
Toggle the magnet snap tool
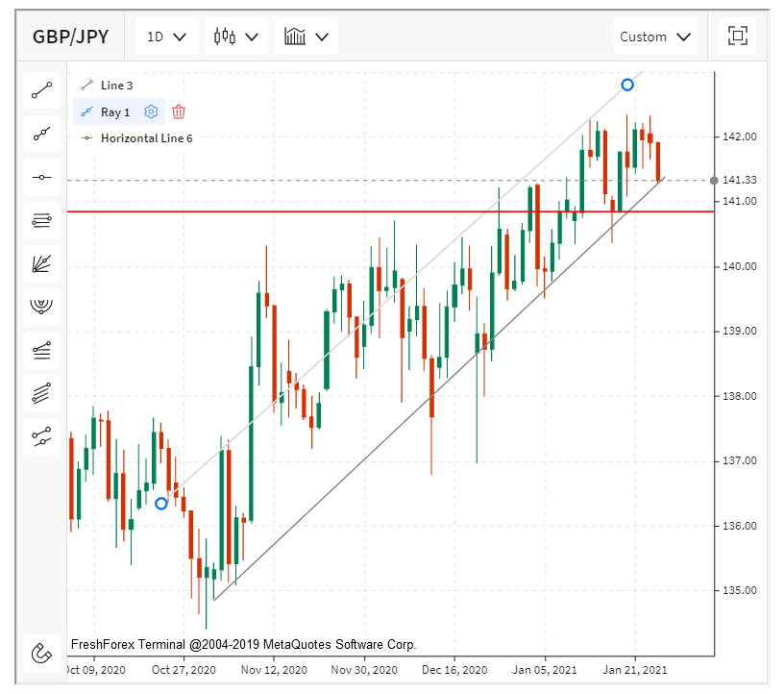[x=42, y=653]
